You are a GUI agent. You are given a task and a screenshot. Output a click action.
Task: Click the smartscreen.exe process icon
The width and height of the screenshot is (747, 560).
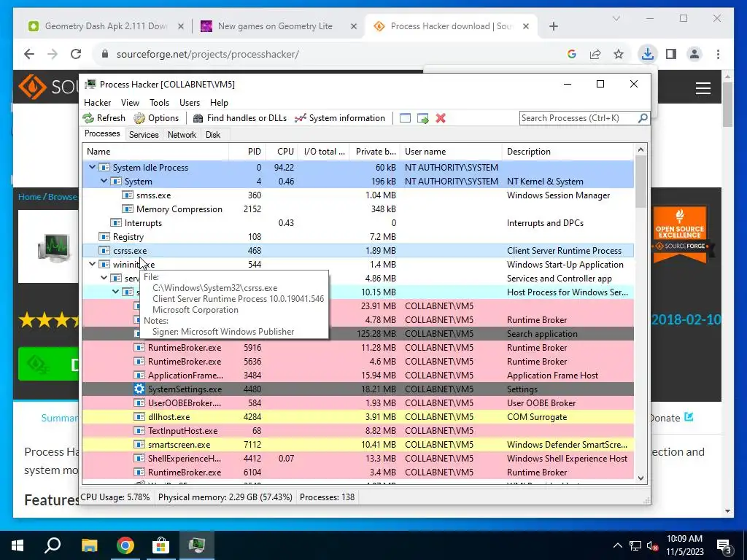point(139,444)
